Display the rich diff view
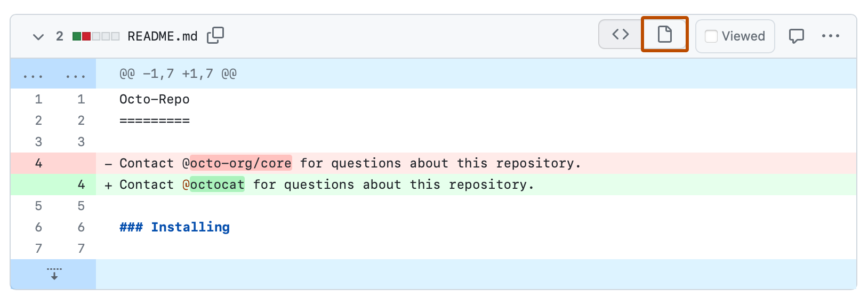Screen dimensions: 868x304 click(x=664, y=35)
